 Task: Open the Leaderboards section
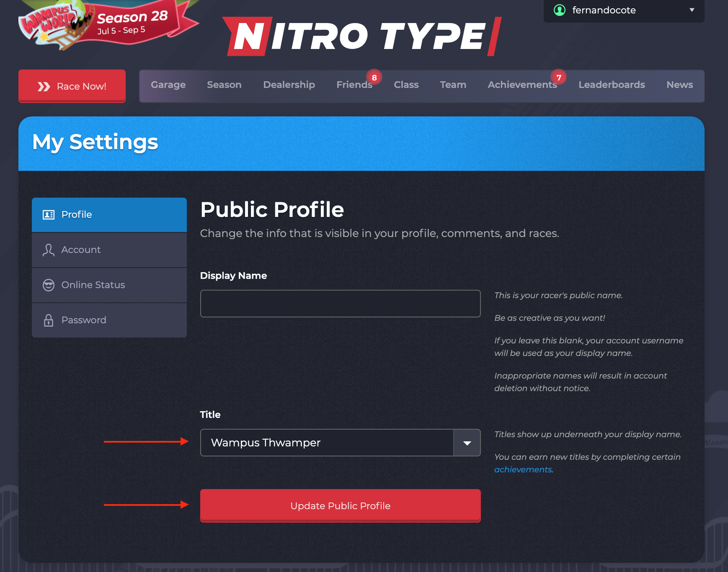click(x=612, y=85)
